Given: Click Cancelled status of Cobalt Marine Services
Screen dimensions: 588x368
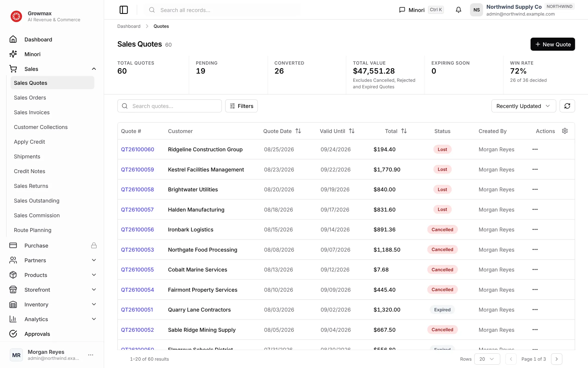Looking at the screenshot, I should point(442,270).
